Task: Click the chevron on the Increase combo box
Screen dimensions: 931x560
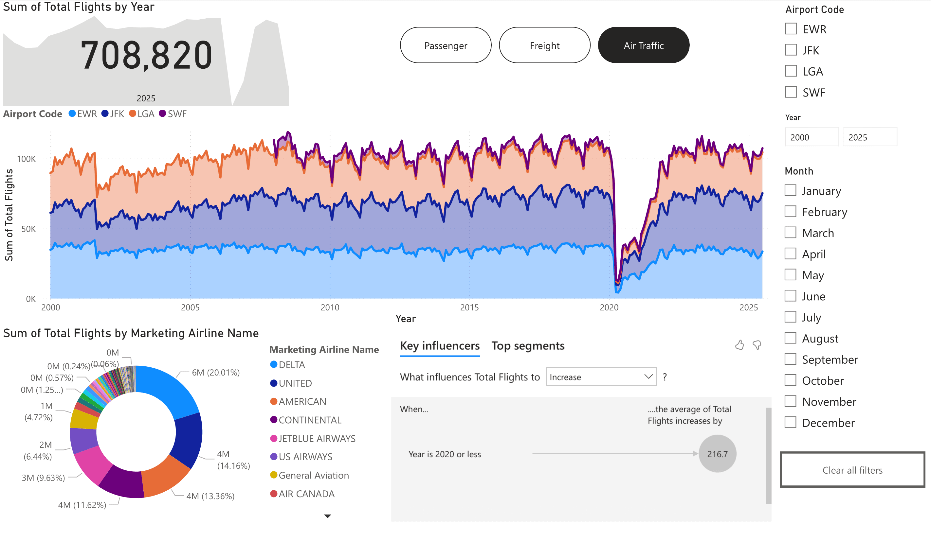Action: (x=648, y=377)
